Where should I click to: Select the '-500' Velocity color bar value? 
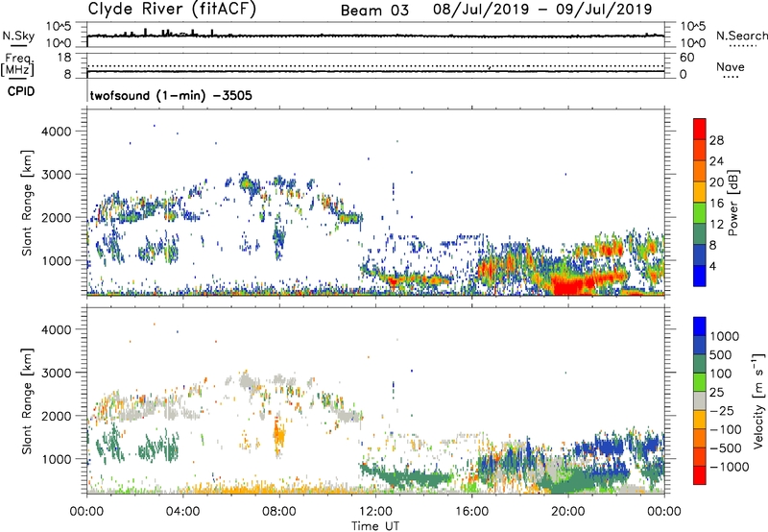click(x=726, y=447)
